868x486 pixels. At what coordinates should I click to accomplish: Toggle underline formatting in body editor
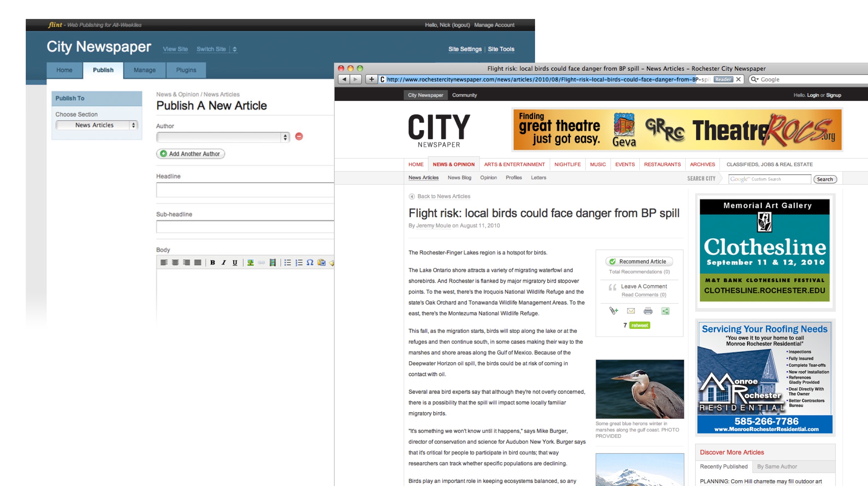point(235,262)
